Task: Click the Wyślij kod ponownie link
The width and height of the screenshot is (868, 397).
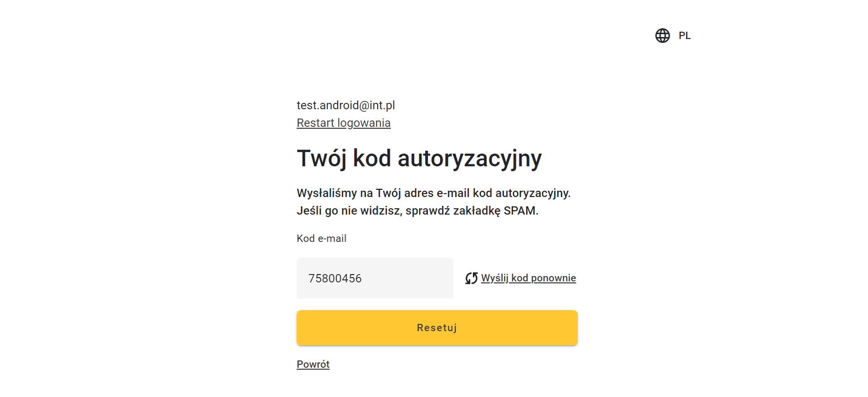Action: pos(528,278)
